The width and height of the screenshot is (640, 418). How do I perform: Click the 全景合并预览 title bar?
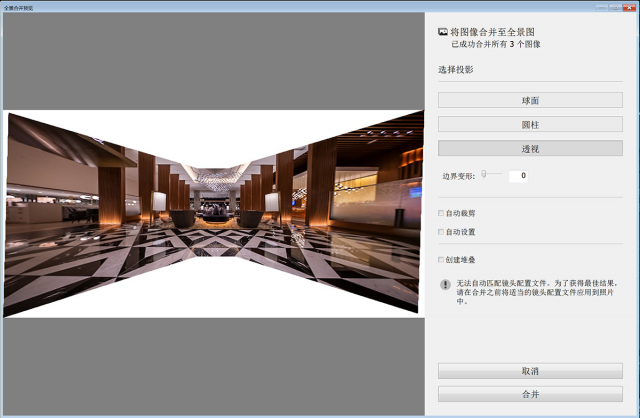[300, 5]
